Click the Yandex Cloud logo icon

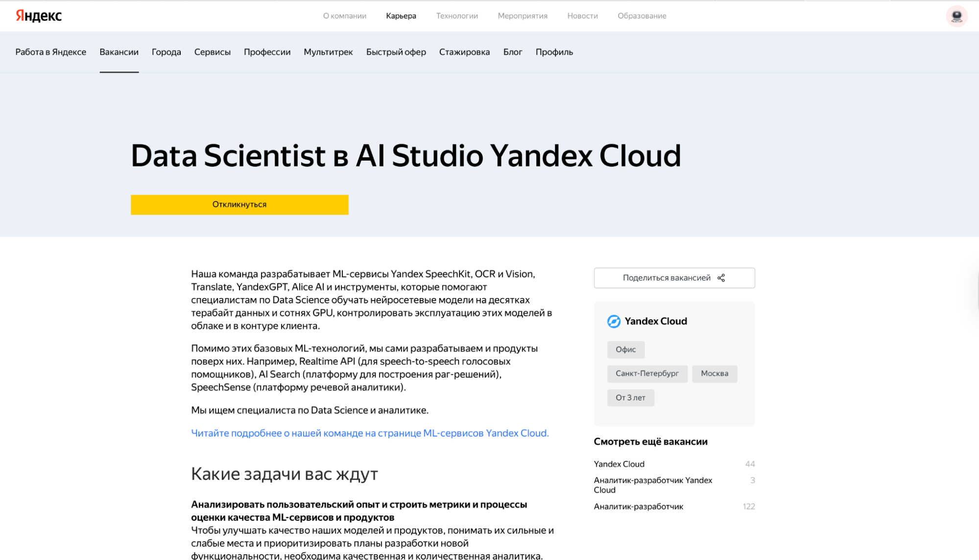[x=614, y=321]
